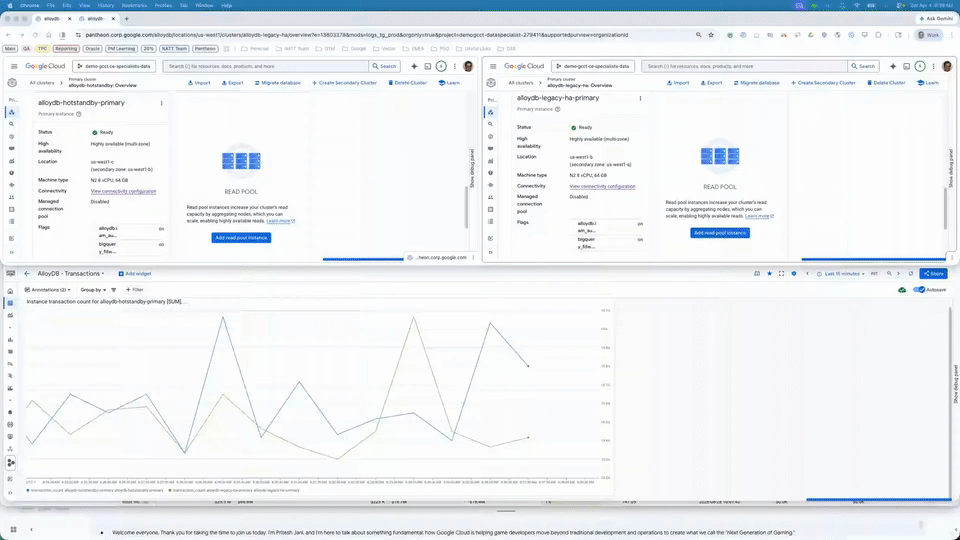Click filter lines icon next to Group by

coord(113,290)
